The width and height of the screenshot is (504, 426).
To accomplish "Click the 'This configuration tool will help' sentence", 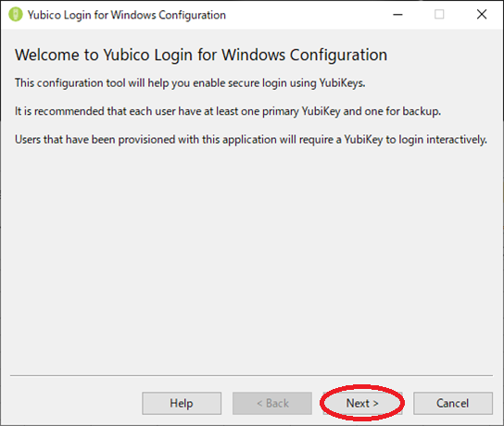I will [190, 83].
